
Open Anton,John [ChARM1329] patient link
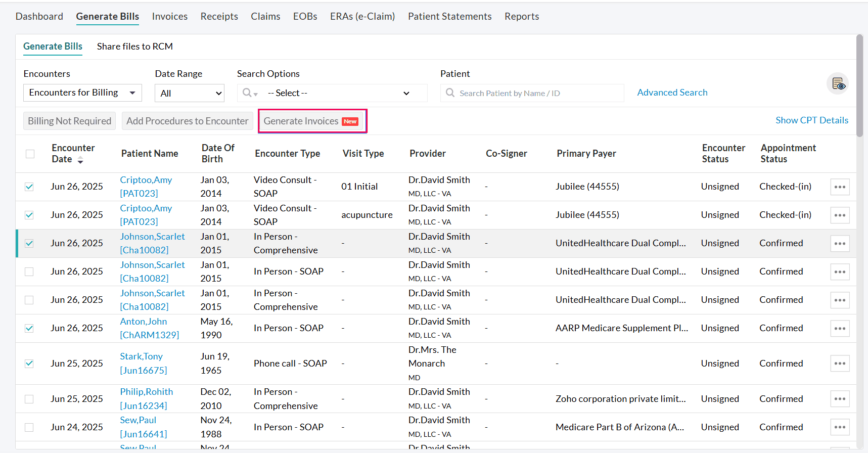pyautogui.click(x=150, y=328)
